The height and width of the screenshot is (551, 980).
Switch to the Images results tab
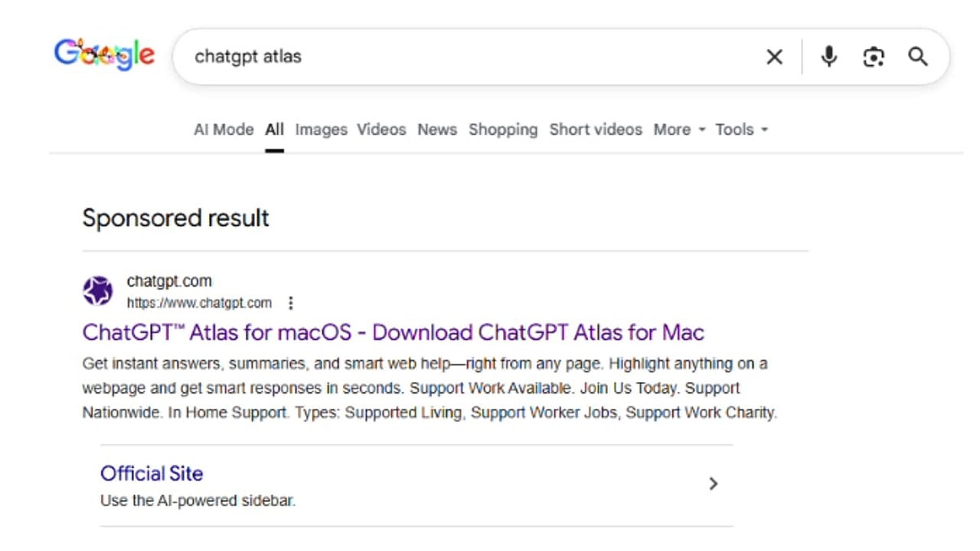321,129
